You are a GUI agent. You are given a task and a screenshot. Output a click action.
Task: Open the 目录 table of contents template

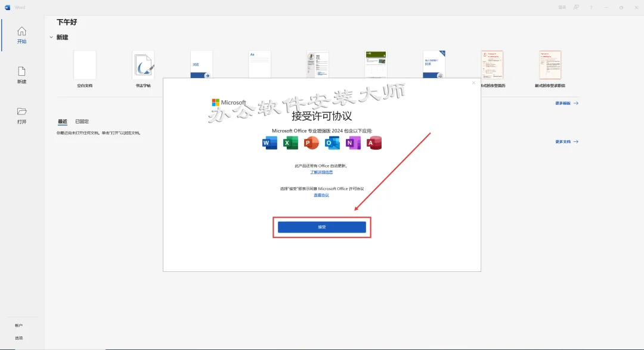(x=434, y=64)
